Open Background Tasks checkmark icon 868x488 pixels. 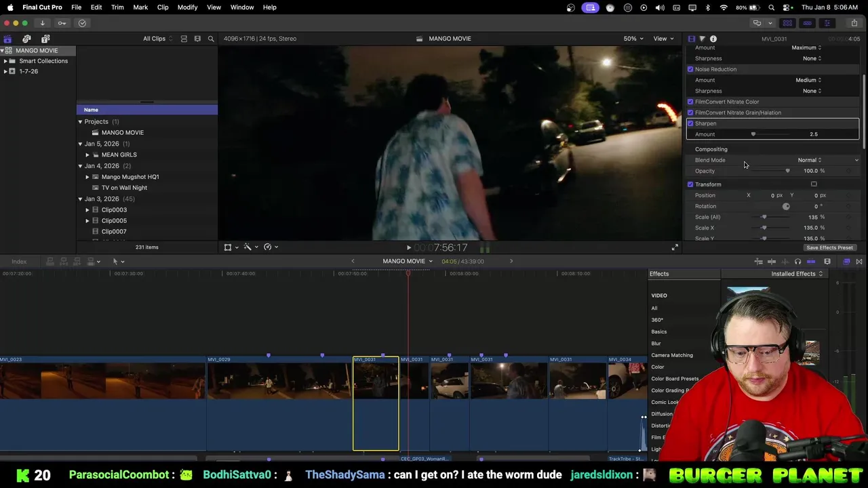tap(82, 23)
